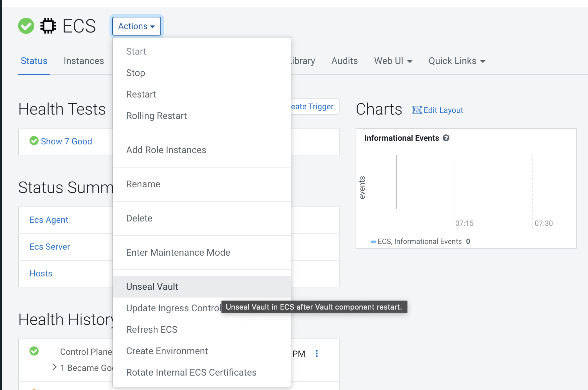The width and height of the screenshot is (588, 390).
Task: Click the blue ECS Informational Events legend swatch
Action: point(373,242)
